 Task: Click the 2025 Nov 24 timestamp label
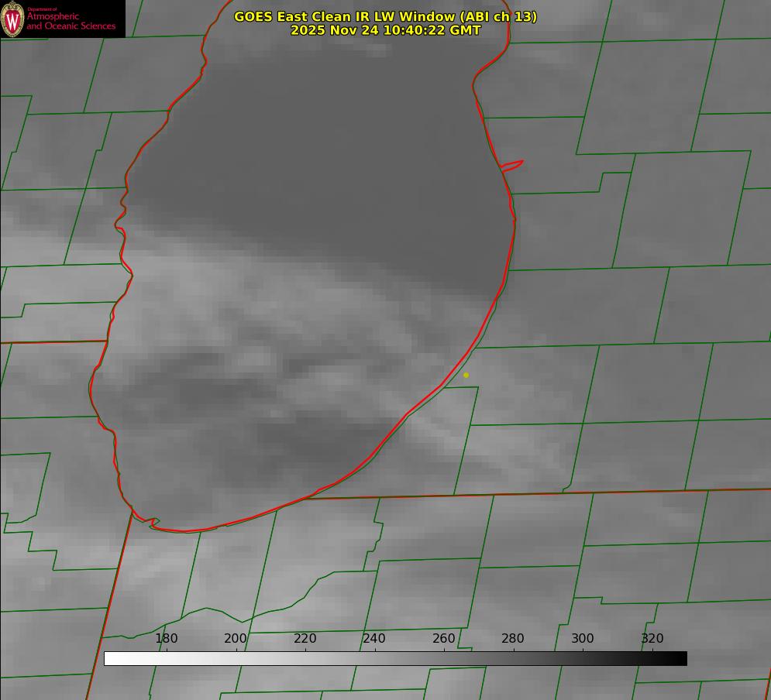click(385, 30)
